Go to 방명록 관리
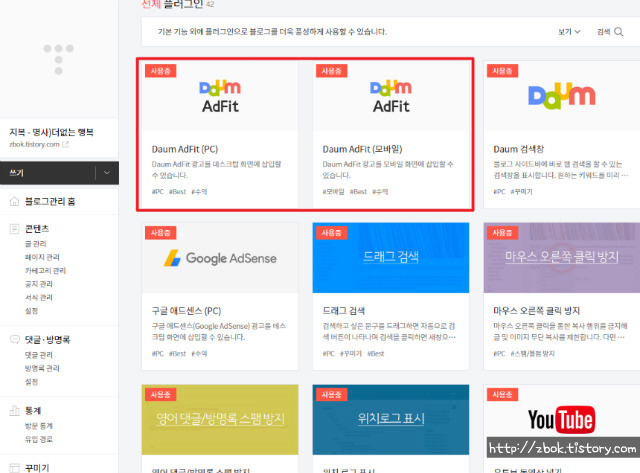Image resolution: width=640 pixels, height=473 pixels. tap(42, 369)
